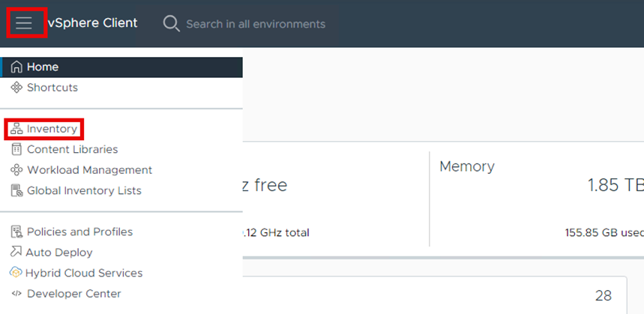Click the vSphere Client title link

tap(93, 23)
